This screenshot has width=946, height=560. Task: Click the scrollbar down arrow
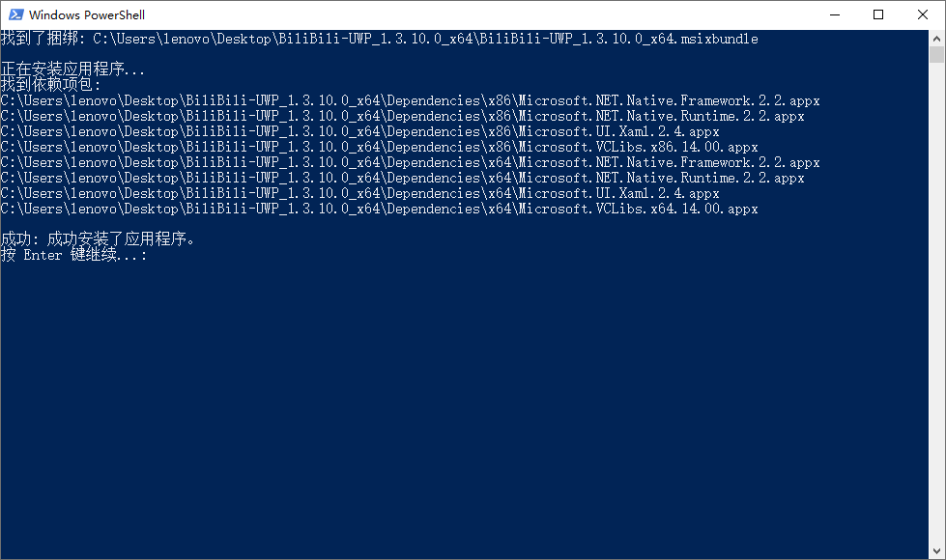[937, 551]
